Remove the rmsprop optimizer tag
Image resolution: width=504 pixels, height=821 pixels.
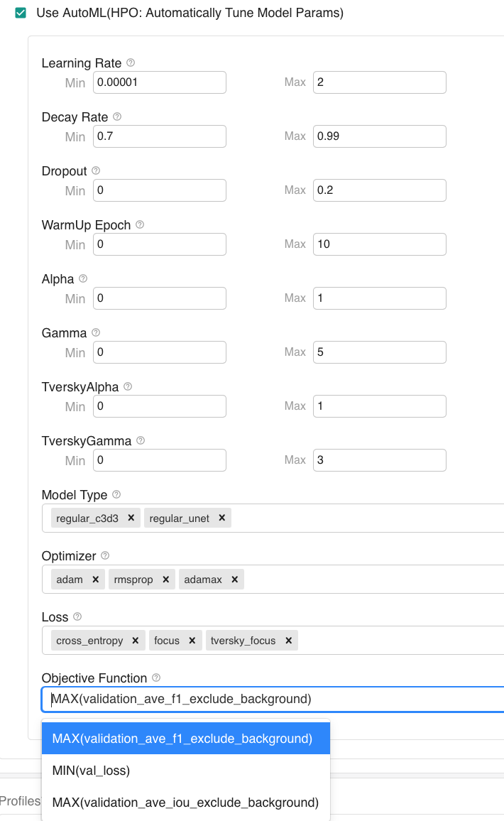click(x=165, y=580)
